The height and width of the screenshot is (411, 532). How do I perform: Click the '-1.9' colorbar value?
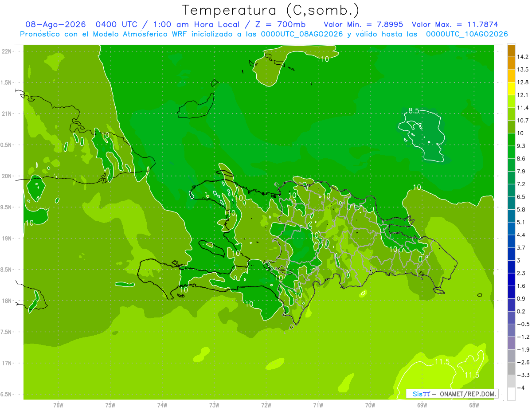[523, 349]
